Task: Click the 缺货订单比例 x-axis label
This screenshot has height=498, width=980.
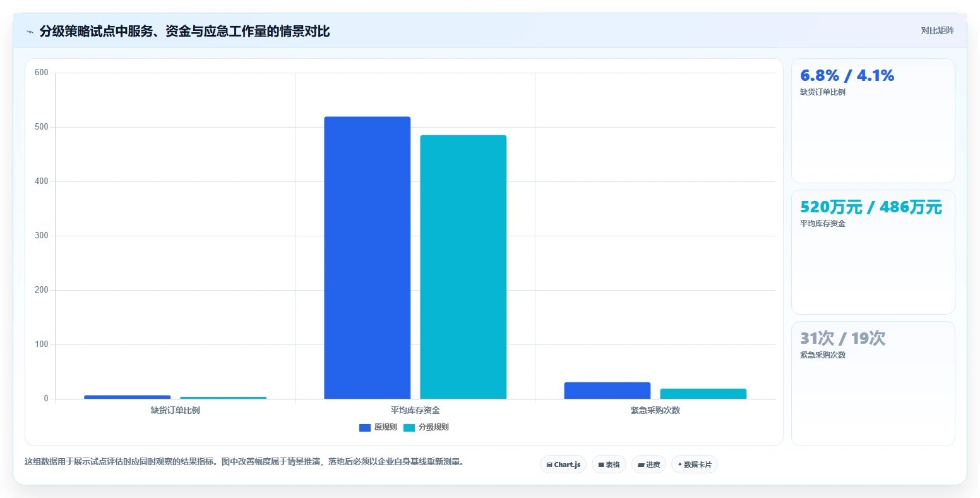Action: (176, 410)
